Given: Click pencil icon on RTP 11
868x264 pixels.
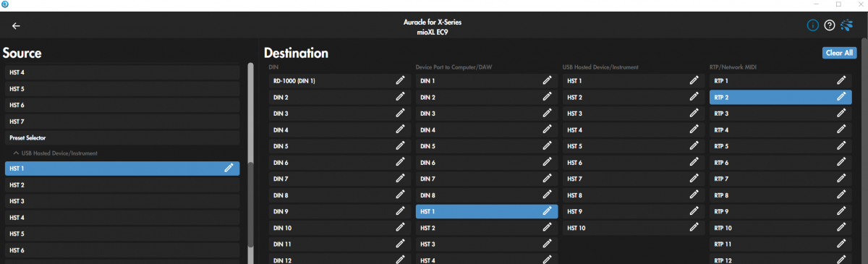Looking at the screenshot, I should 841,244.
